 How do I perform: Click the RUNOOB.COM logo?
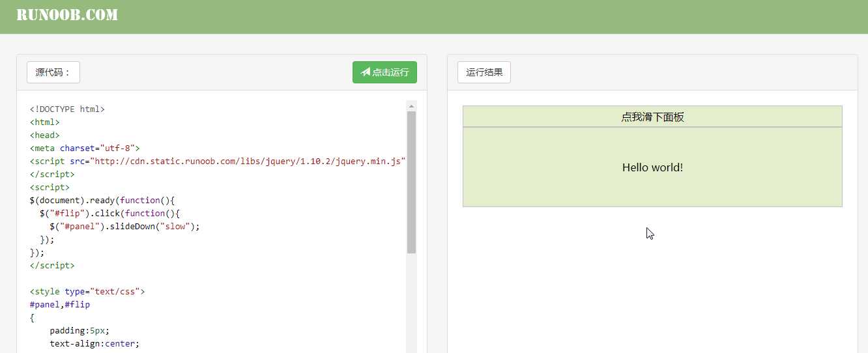[67, 15]
